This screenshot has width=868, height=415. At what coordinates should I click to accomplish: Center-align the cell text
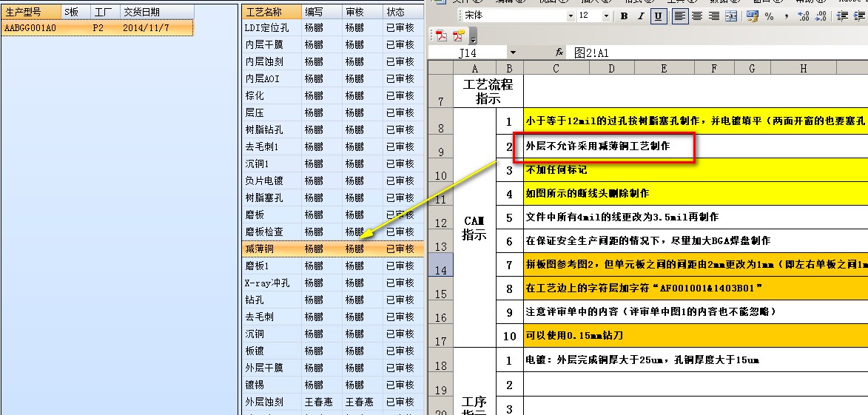[698, 16]
